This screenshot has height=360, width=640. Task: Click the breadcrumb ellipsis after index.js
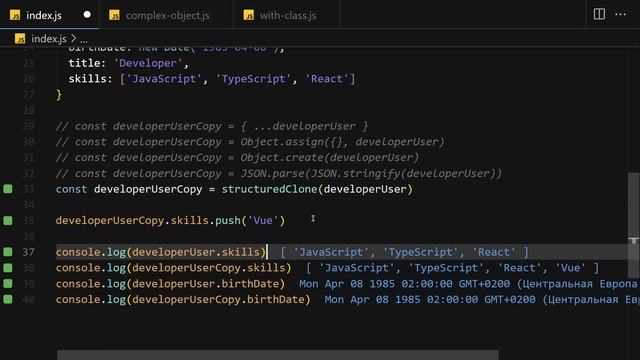pos(84,40)
